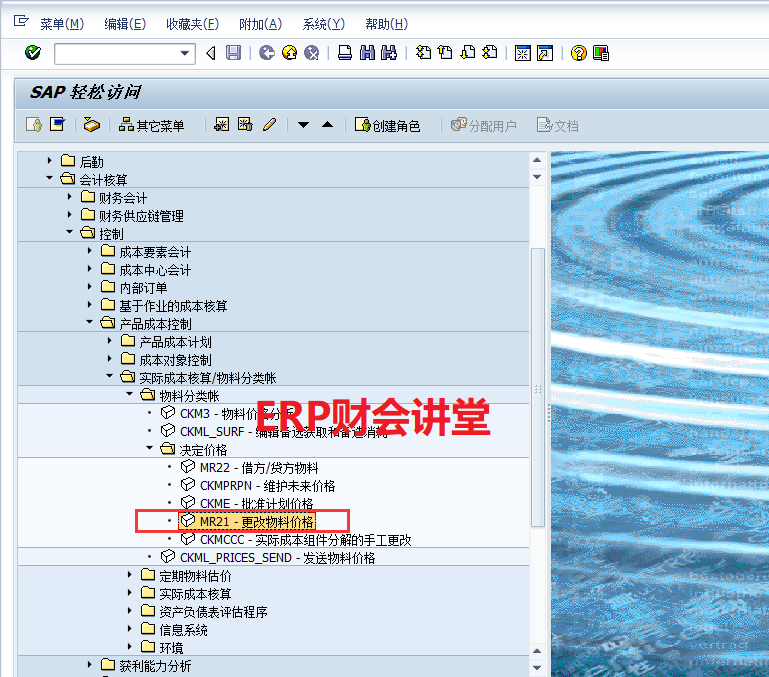
Task: Click the 其它菜单 button
Action: (x=151, y=125)
